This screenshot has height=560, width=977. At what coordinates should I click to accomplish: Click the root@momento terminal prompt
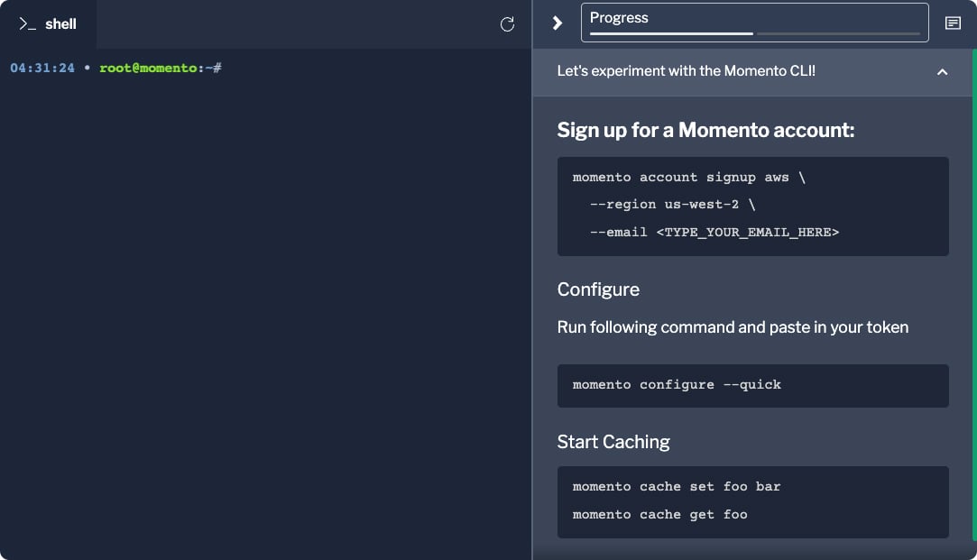pos(161,68)
